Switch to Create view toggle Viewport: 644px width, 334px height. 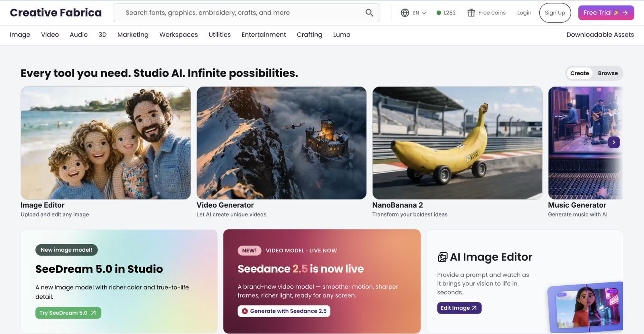(580, 73)
